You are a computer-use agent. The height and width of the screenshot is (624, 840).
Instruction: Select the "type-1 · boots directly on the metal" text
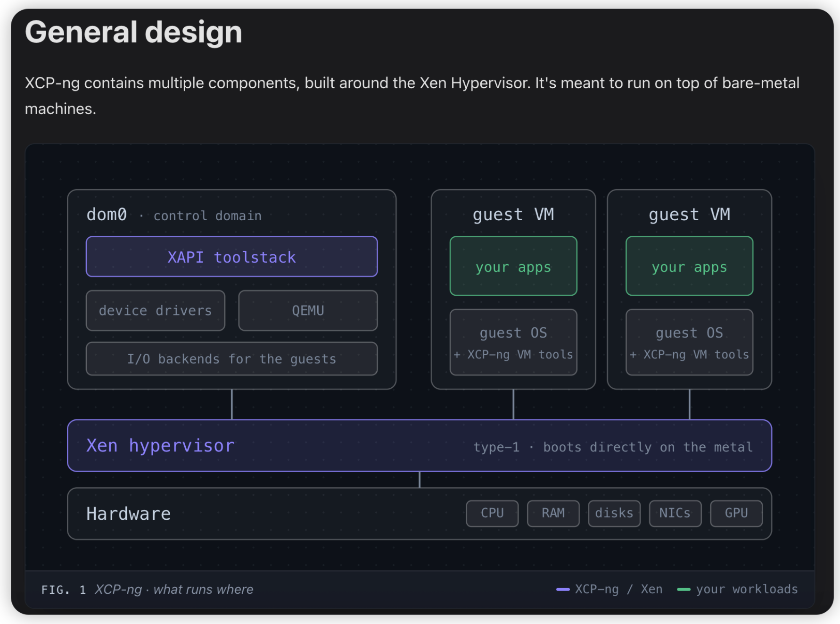click(x=613, y=447)
